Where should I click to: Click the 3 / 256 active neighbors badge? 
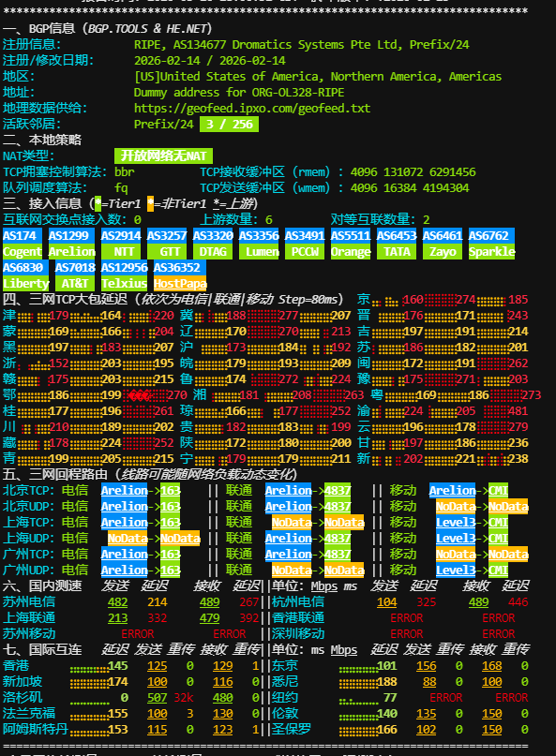[x=230, y=124]
